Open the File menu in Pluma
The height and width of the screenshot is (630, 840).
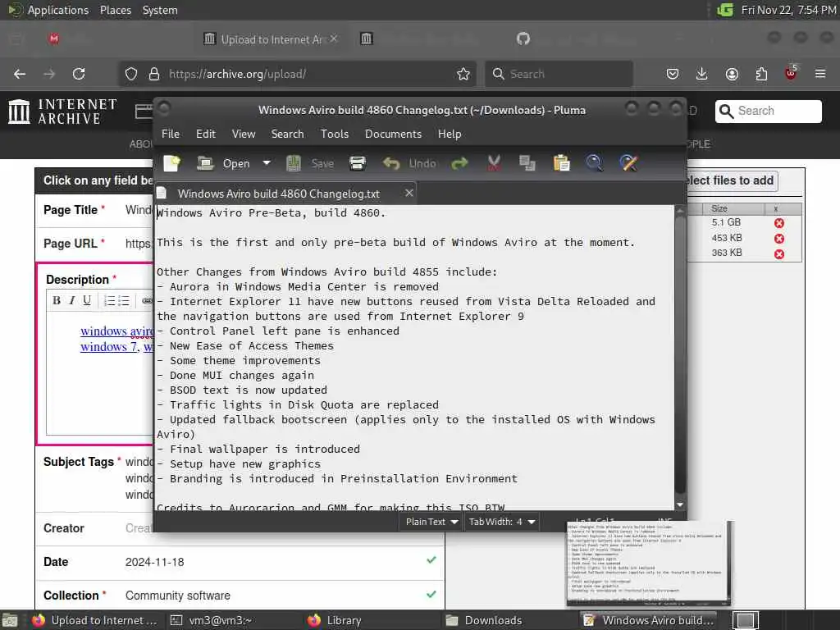pyautogui.click(x=171, y=134)
